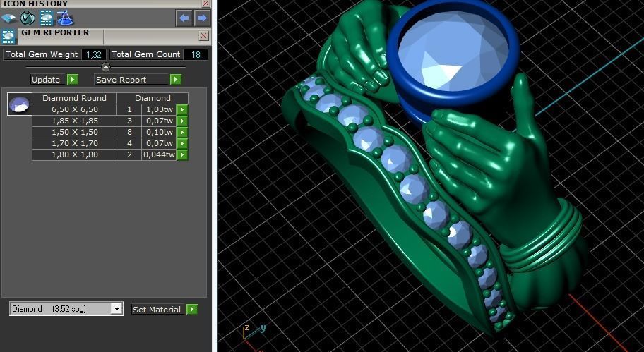Image resolution: width=644 pixels, height=352 pixels.
Task: Click the '1,70 X 1,70' size cell
Action: 75,144
